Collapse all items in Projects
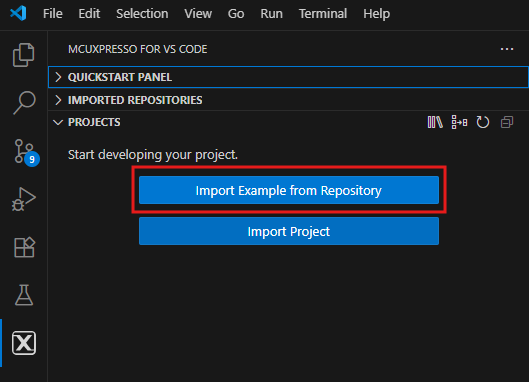 (507, 122)
